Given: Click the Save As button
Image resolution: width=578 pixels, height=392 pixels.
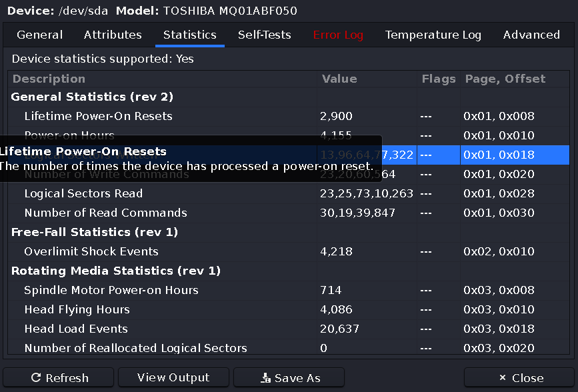Looking at the screenshot, I should (289, 378).
